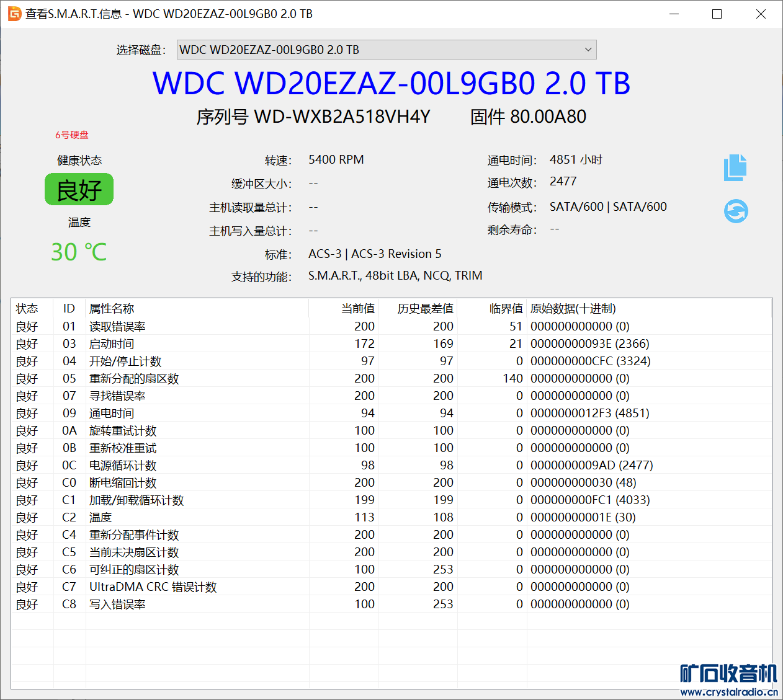Close the S.M.A.R.T. information window
The width and height of the screenshot is (783, 700).
click(761, 14)
